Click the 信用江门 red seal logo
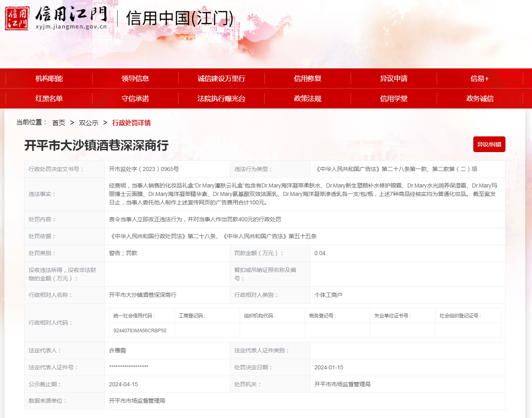This screenshot has width=532, height=418. (17, 19)
